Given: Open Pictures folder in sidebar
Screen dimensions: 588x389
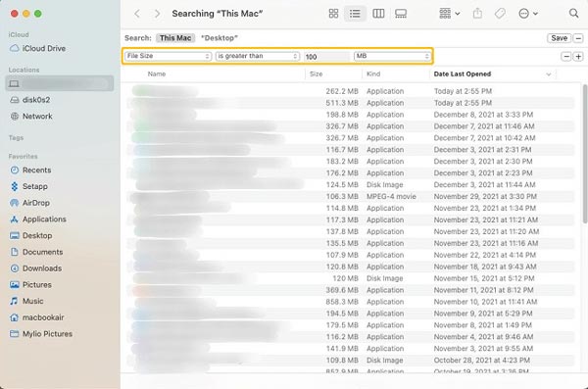Looking at the screenshot, I should coord(30,285).
